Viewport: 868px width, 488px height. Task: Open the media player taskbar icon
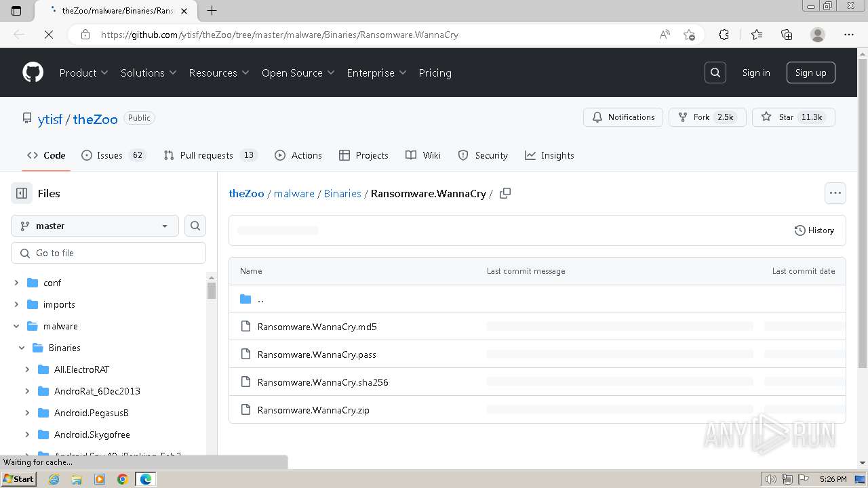click(x=100, y=479)
